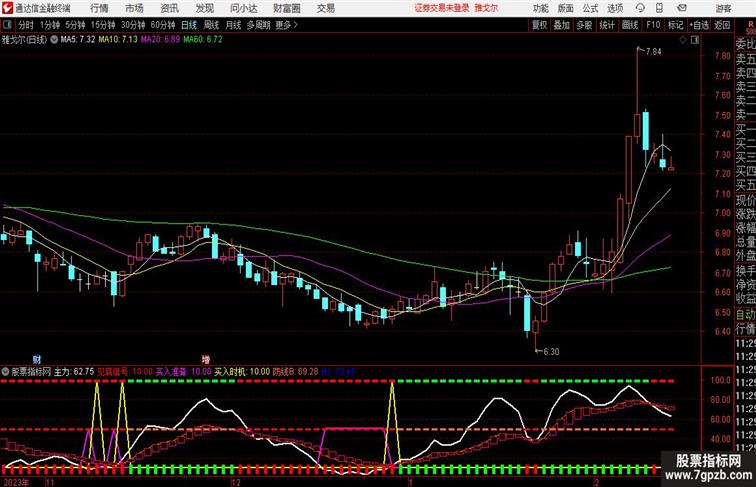Click the 买入时机: 10.00 indicator value

pos(242,372)
